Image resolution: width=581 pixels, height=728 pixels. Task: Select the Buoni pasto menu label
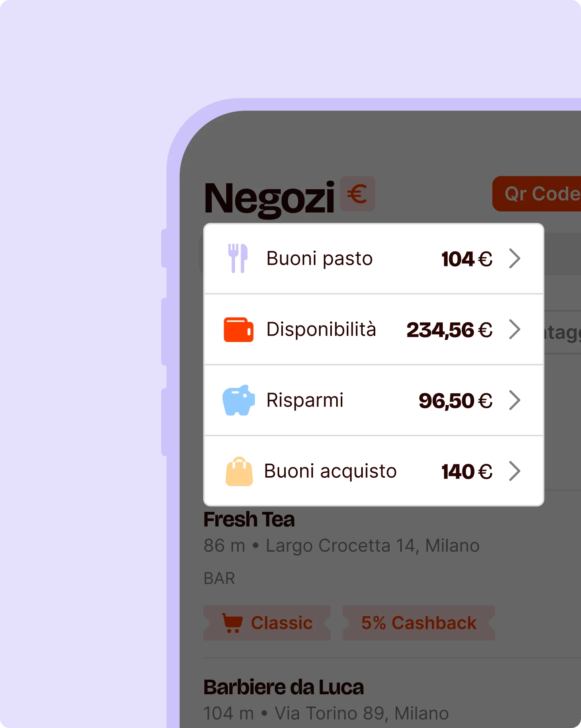pyautogui.click(x=319, y=258)
